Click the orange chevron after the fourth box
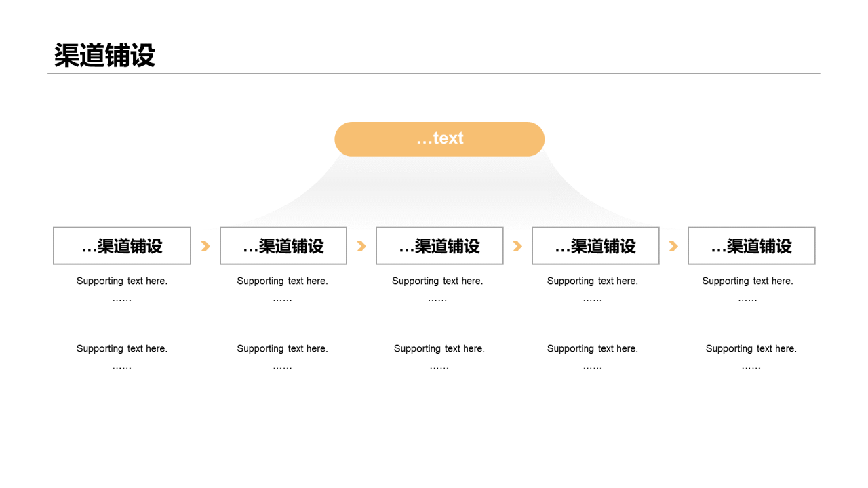The width and height of the screenshot is (868, 488). tap(673, 246)
